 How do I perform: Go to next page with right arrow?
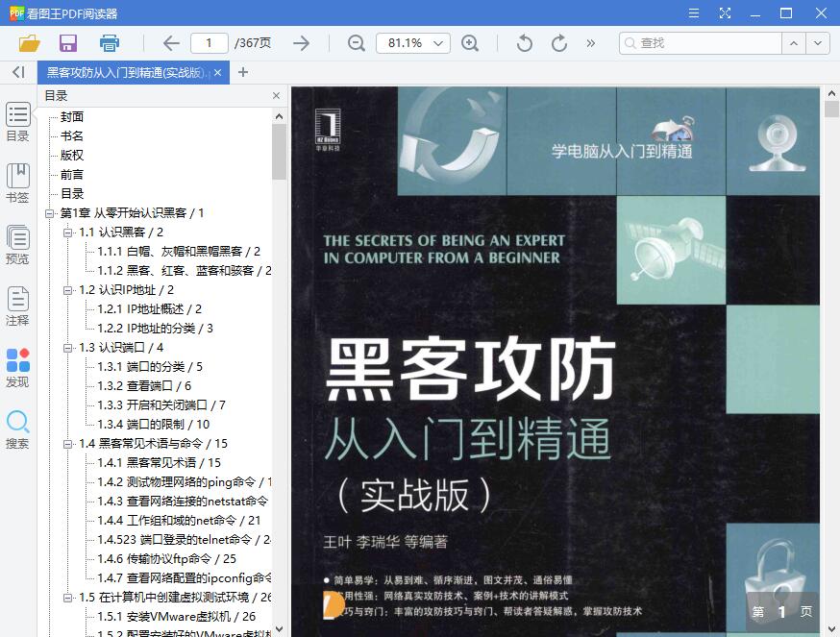pos(300,43)
